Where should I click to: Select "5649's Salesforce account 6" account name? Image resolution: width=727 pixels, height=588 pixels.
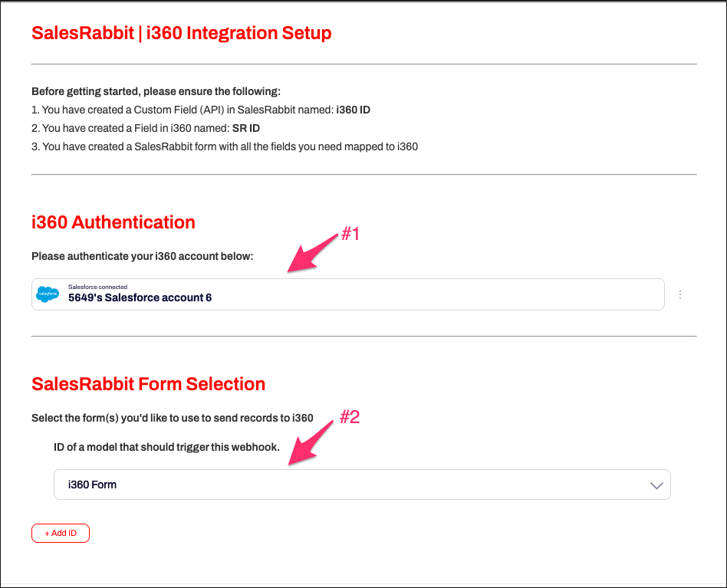(x=140, y=297)
